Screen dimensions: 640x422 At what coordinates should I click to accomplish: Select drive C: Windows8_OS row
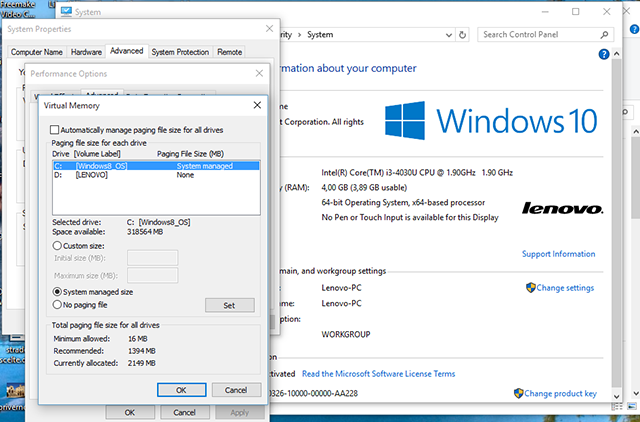pos(156,166)
